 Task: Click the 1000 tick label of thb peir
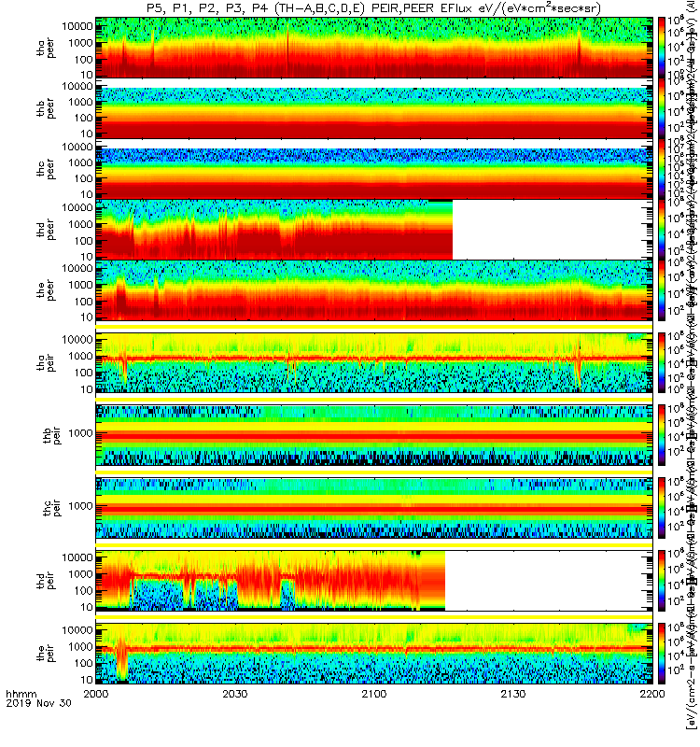80,433
